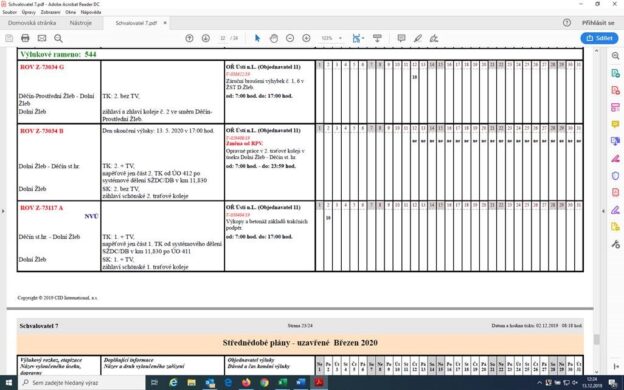
Task: Collapse the right tools pane arrow
Action: (x=603, y=211)
